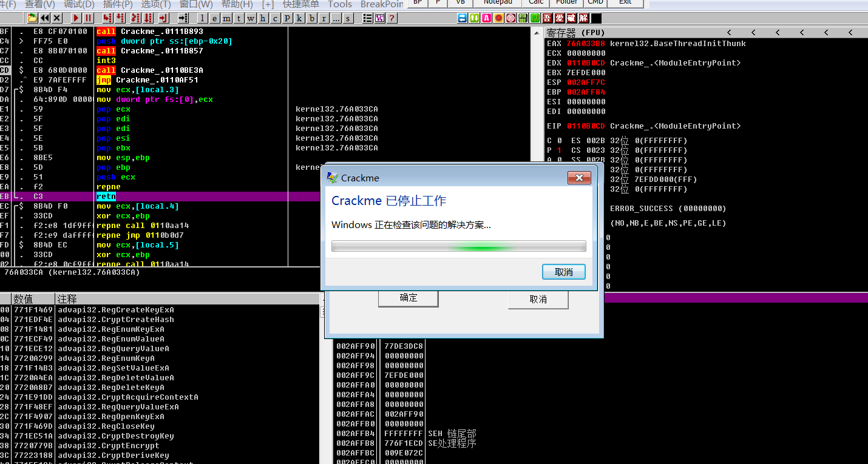This screenshot has height=464, width=868.
Task: Open the 查看(V) menu
Action: (39, 4)
